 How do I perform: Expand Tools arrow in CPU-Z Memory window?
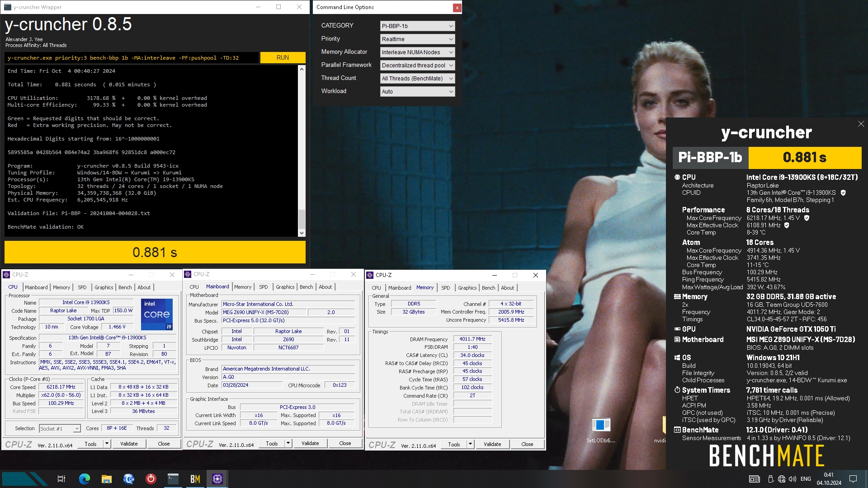tap(471, 444)
